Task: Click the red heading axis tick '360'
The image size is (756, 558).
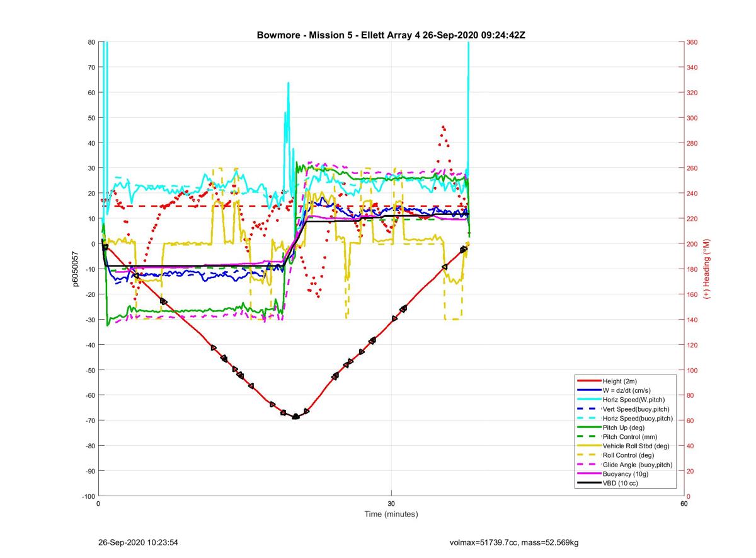Action: [692, 42]
